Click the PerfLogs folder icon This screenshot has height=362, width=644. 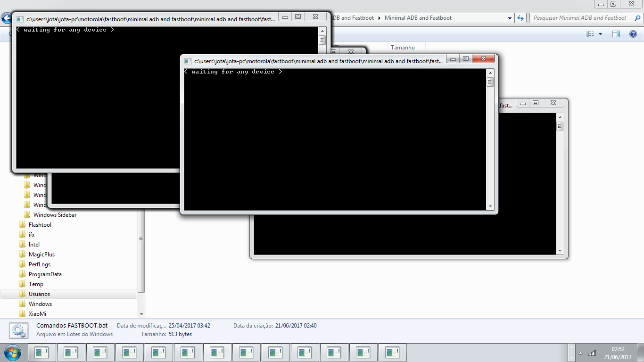[23, 264]
